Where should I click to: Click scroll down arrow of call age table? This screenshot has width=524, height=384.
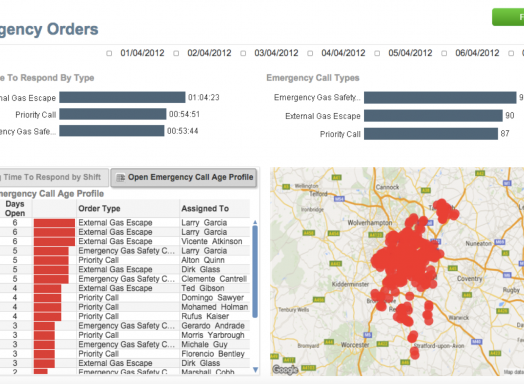[x=255, y=370]
